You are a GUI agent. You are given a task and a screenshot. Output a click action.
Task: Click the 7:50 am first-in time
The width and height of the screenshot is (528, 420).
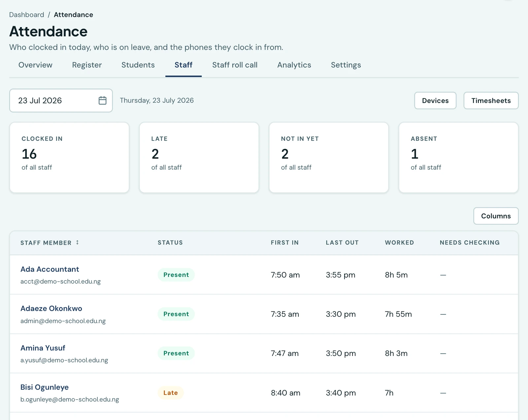285,275
